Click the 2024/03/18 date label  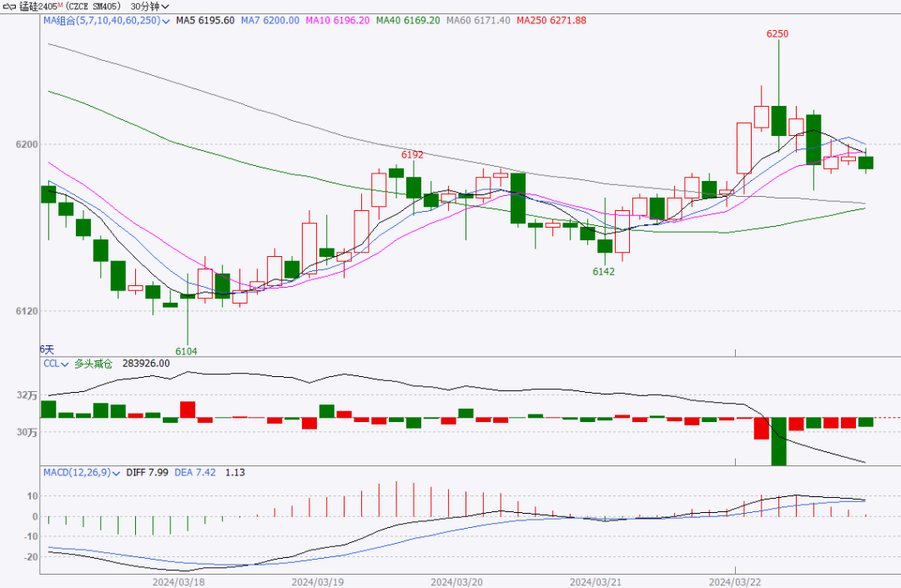(179, 581)
